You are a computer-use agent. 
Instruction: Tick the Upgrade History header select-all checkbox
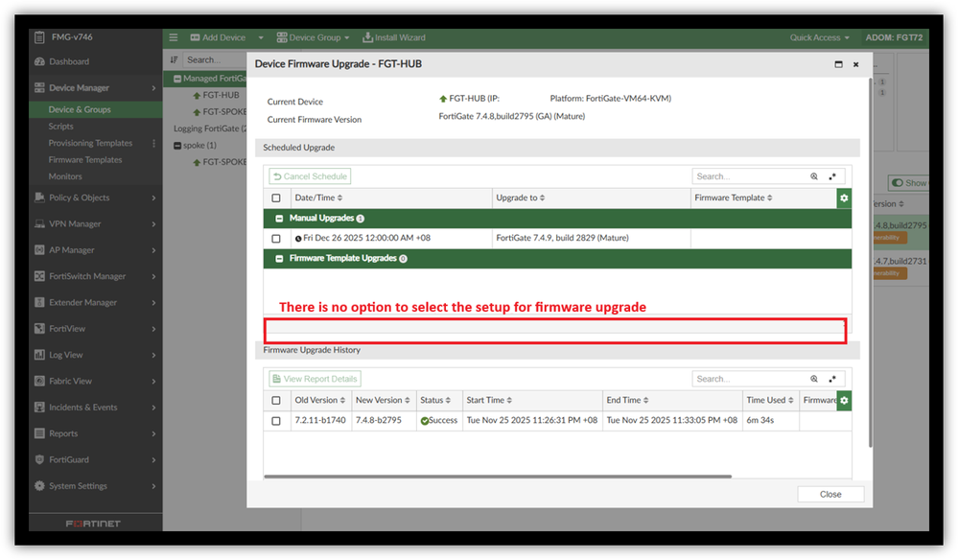pyautogui.click(x=276, y=401)
